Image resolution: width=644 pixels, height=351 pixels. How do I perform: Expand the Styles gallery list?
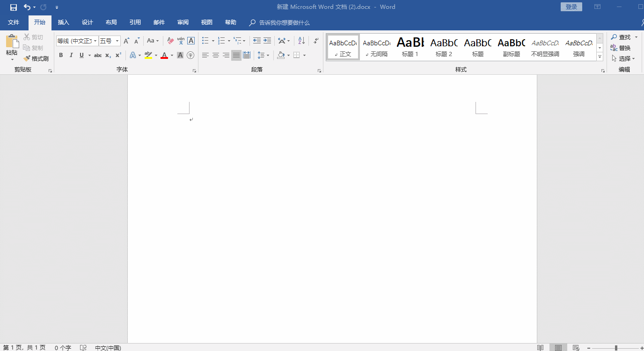pyautogui.click(x=600, y=57)
